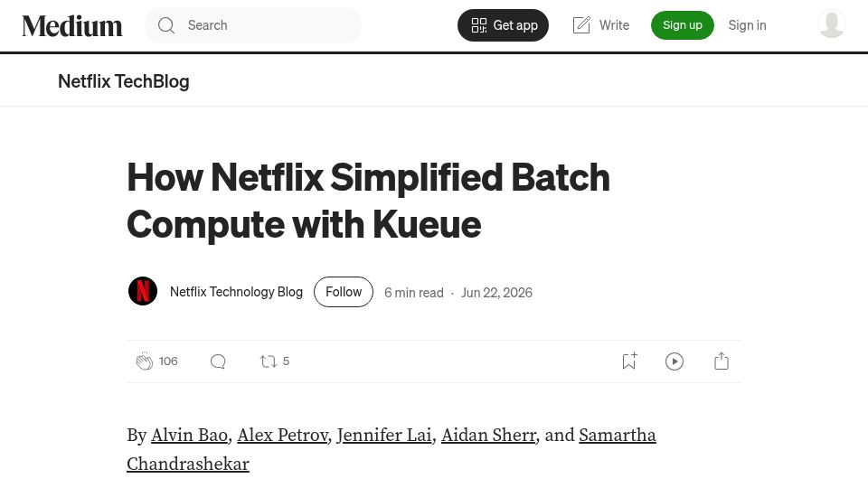Focus the Search input field

point(253,25)
